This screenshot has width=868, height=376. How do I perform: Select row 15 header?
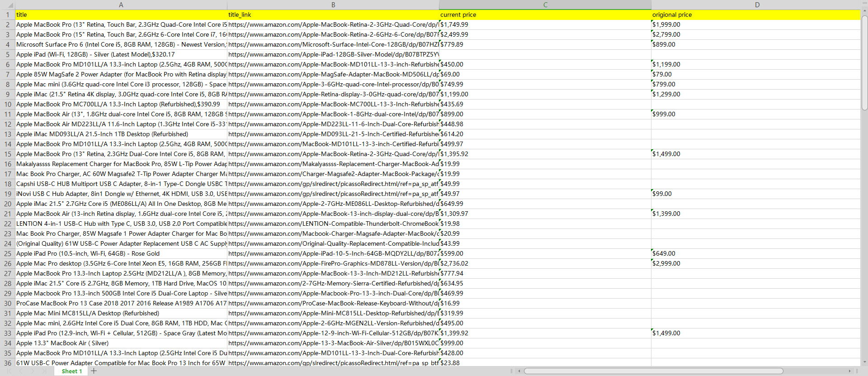click(8, 154)
